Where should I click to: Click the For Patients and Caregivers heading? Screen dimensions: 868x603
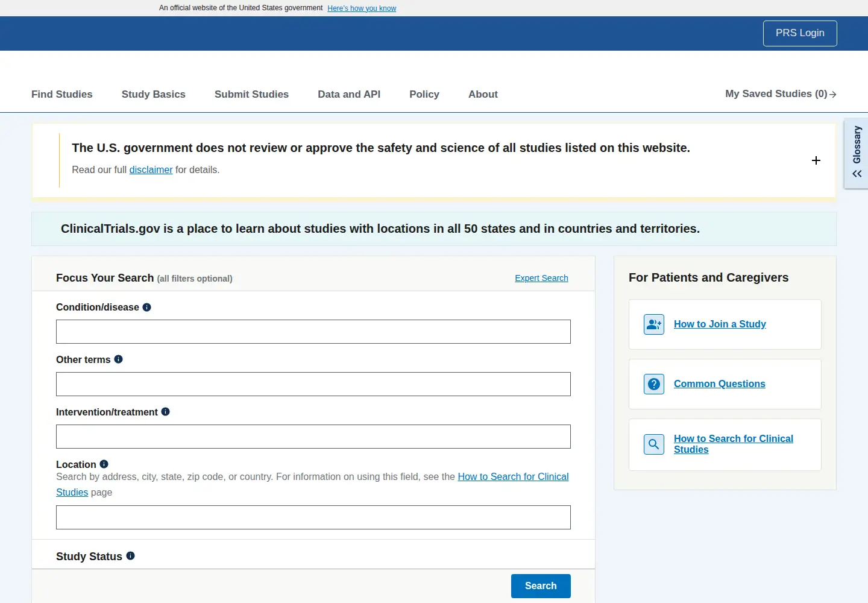708,277
